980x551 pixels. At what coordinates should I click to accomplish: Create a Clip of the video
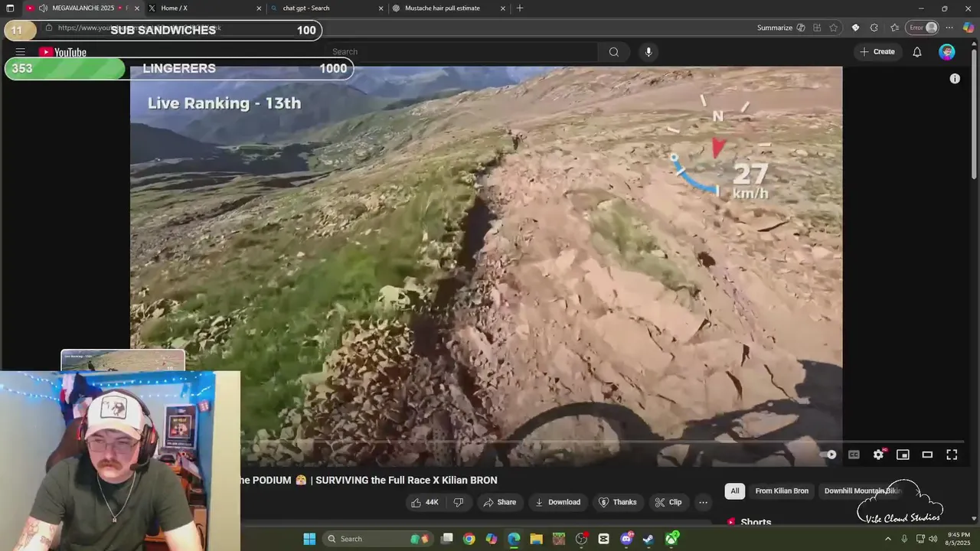(668, 502)
